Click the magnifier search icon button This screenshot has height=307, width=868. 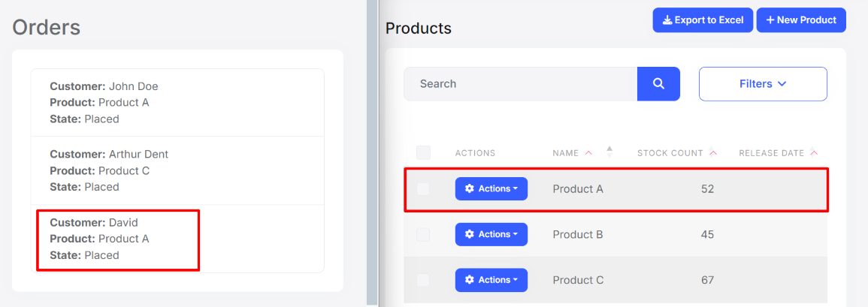coord(658,84)
